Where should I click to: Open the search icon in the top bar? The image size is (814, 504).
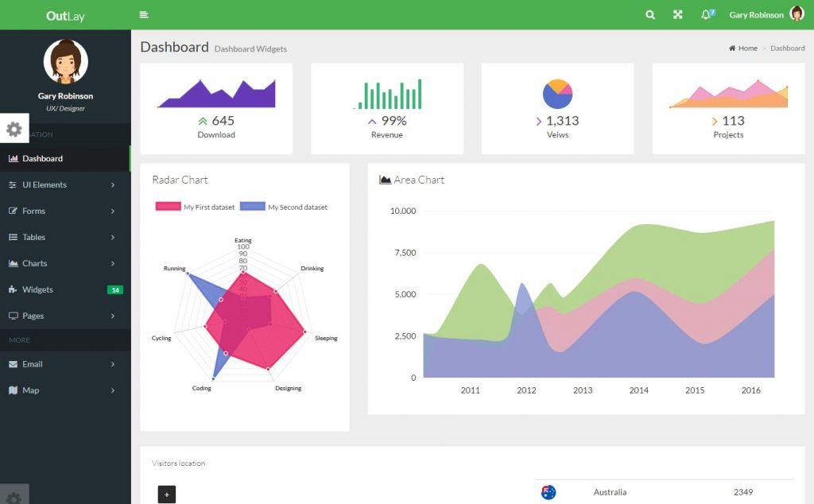649,14
